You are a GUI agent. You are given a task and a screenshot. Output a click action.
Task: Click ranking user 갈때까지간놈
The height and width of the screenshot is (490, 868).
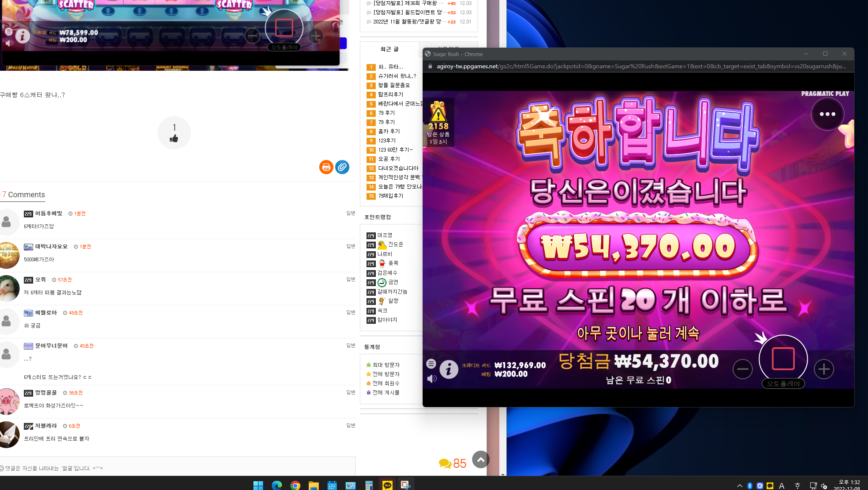392,292
